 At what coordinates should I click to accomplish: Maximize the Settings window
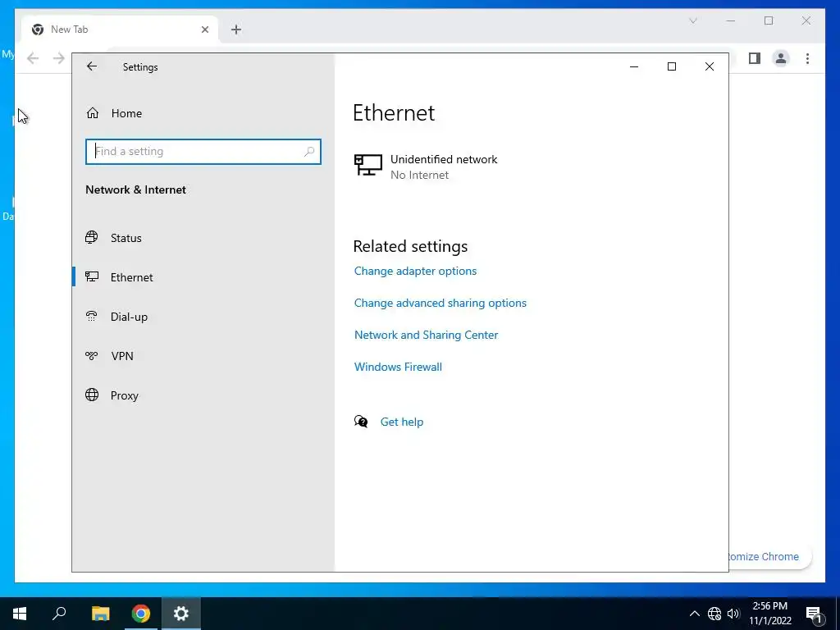pos(672,66)
